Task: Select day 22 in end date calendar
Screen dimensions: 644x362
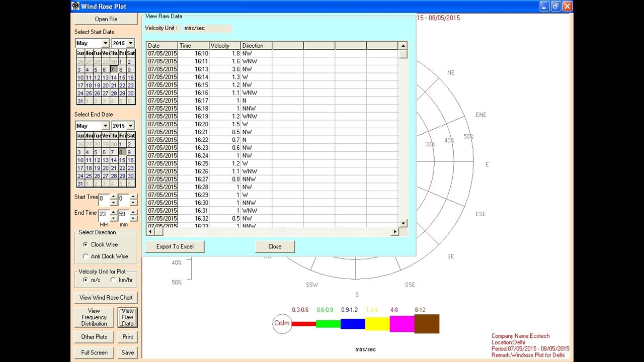Action: (x=122, y=168)
